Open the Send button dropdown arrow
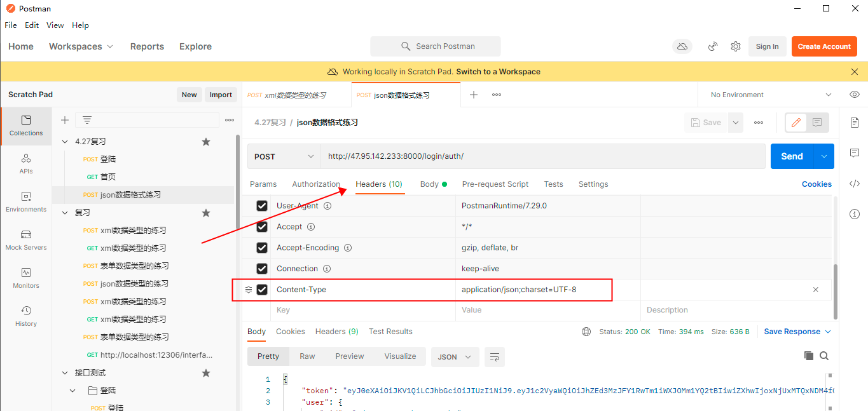868x411 pixels. 824,156
